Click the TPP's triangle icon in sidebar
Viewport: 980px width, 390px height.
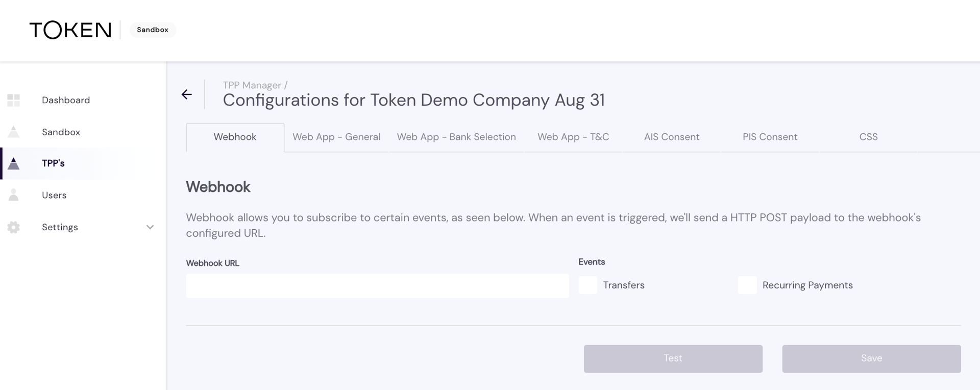[14, 163]
